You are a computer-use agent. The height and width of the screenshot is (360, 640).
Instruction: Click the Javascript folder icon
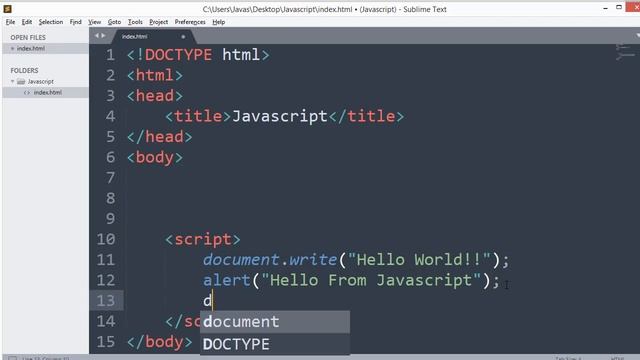21,82
